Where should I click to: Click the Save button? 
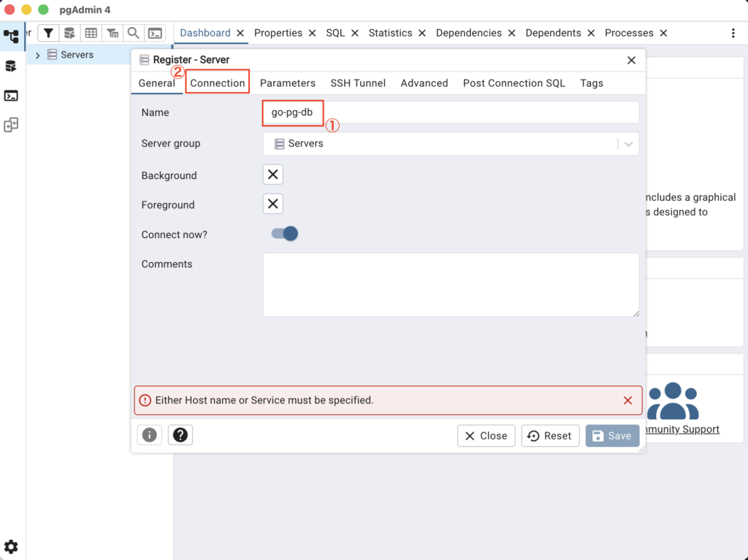(611, 436)
